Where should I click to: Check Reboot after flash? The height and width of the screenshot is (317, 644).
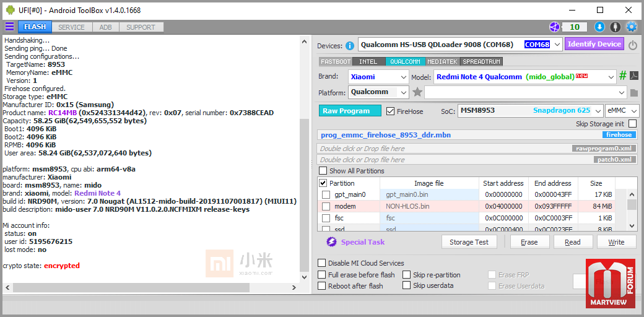[322, 286]
